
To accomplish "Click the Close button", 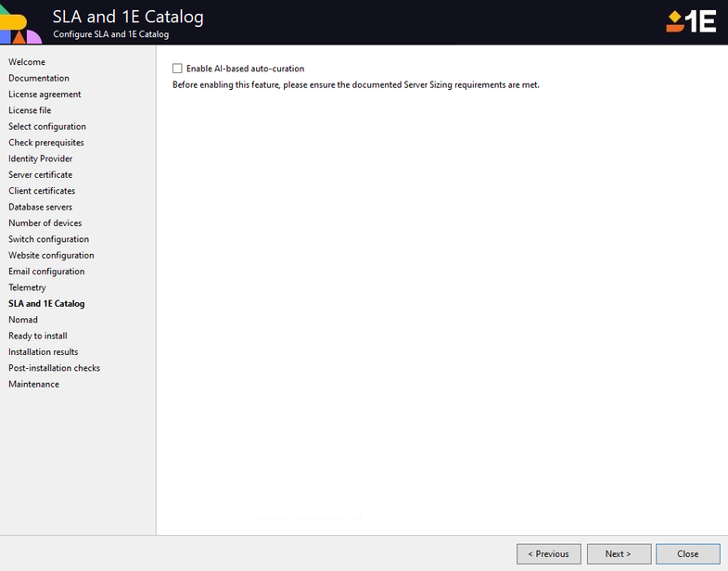I will point(687,554).
